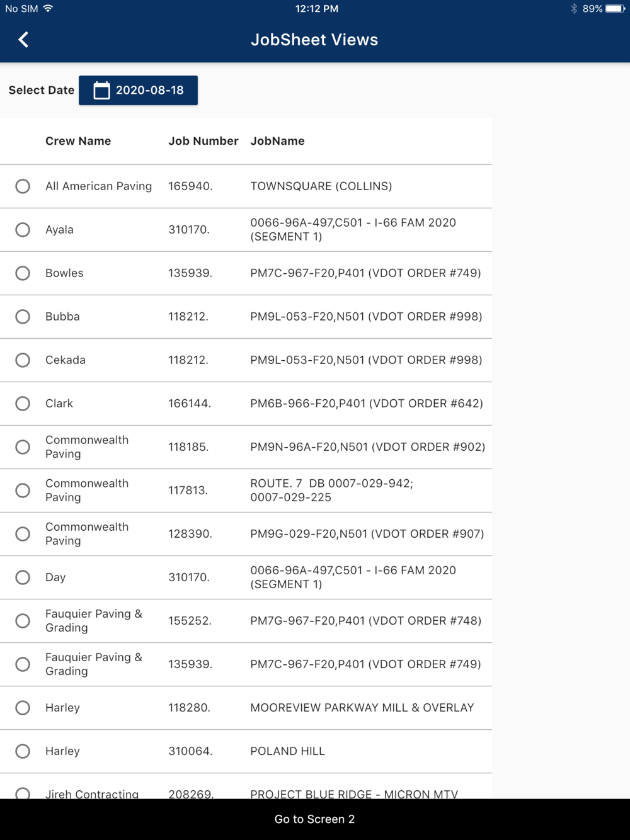
Task: Click the JobName column header
Action: coord(277,141)
